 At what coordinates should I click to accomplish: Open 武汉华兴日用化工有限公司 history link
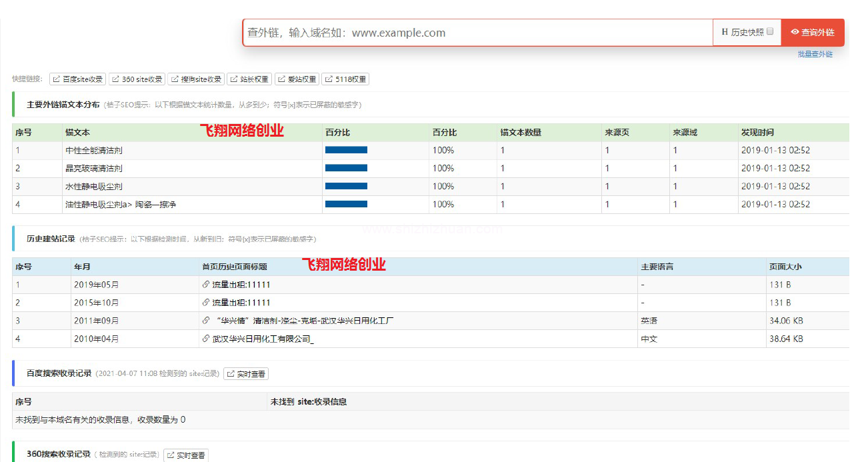(262, 339)
